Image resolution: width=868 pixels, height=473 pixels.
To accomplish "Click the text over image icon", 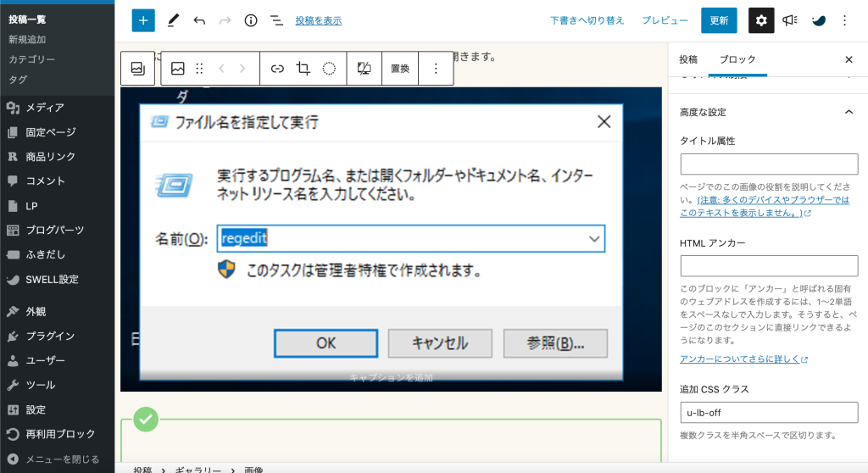I will coord(364,68).
